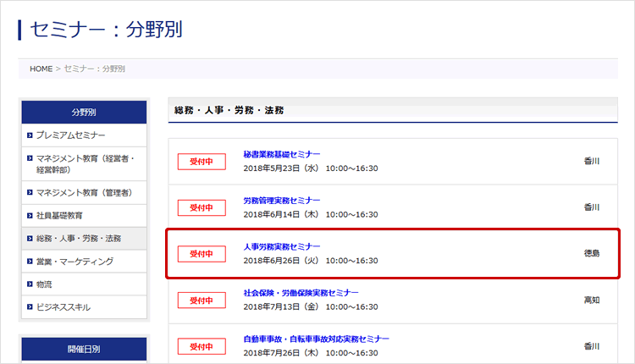
Task: Click 受付中 badge for 社会保険・労働保険実務セミナー
Action: [202, 301]
